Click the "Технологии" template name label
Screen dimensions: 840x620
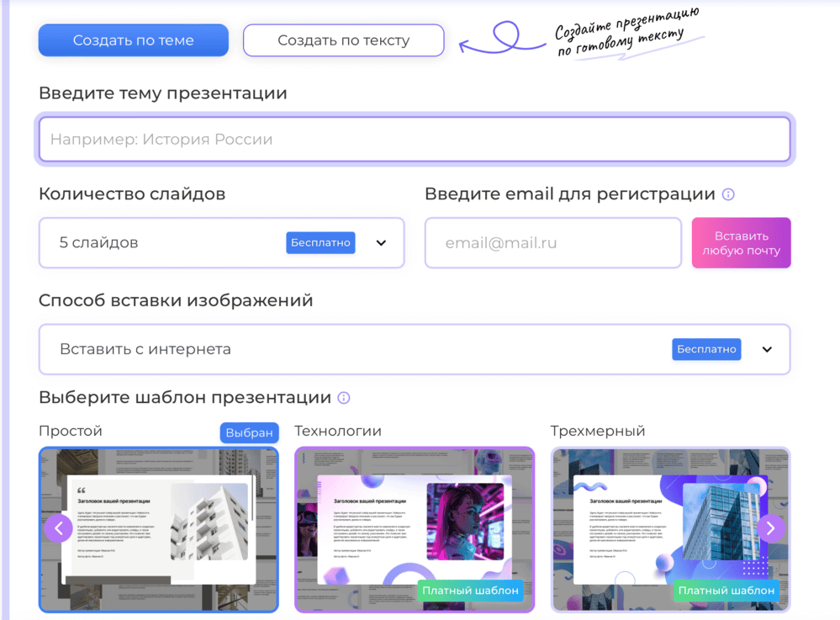point(338,431)
